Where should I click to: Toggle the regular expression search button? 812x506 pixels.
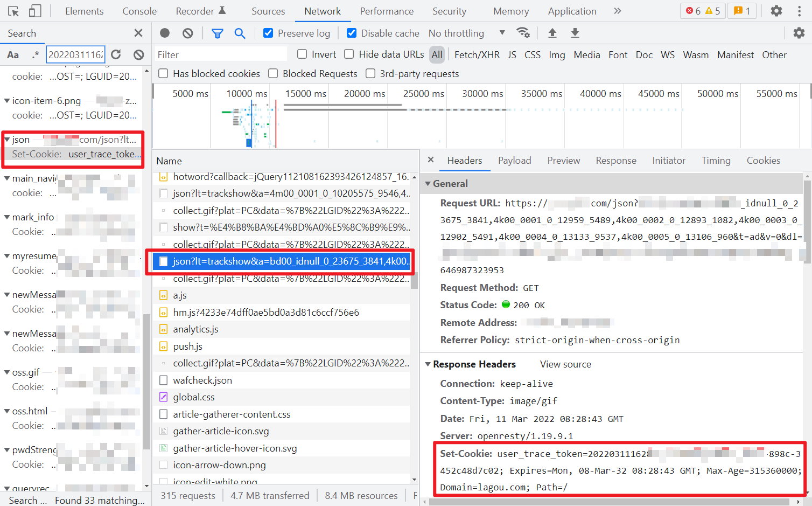(35, 54)
